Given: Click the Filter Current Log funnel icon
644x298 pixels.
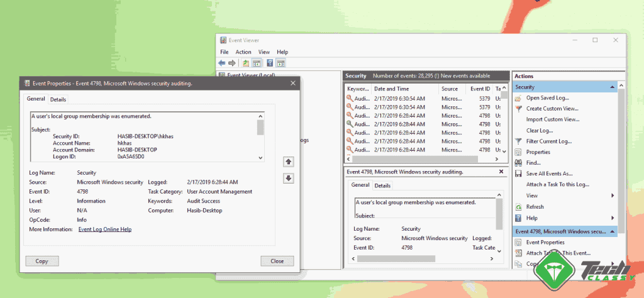Looking at the screenshot, I should pos(518,141).
